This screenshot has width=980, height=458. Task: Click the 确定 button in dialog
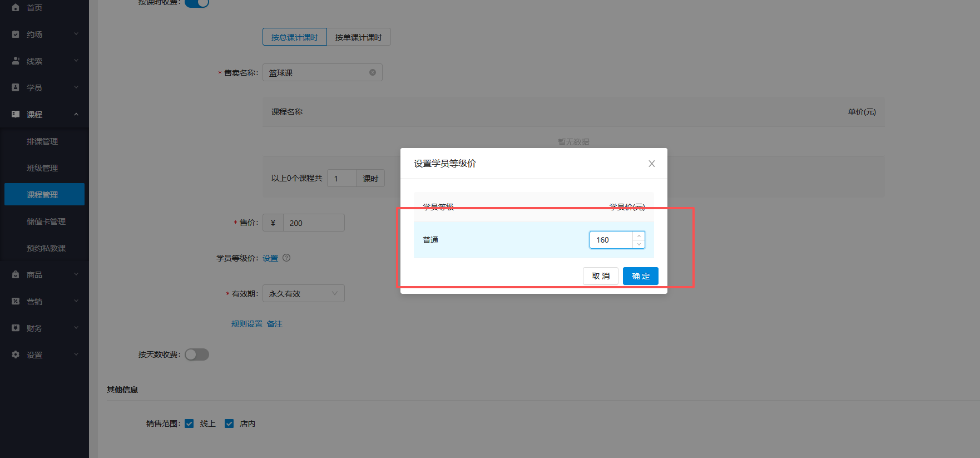coord(641,276)
